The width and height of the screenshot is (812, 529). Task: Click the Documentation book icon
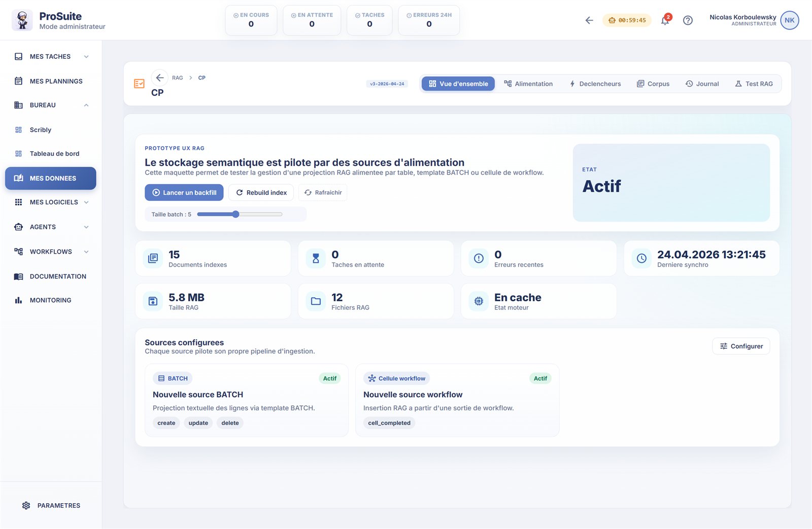(x=19, y=276)
